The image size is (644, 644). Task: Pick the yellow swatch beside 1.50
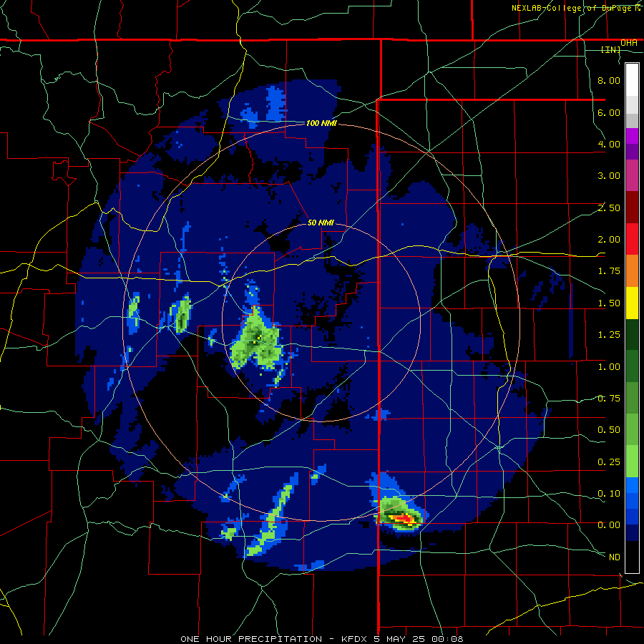632,303
